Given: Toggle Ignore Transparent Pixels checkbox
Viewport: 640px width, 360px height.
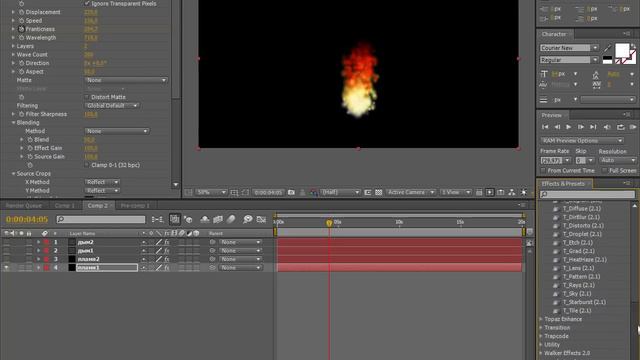Looking at the screenshot, I should tap(87, 3).
